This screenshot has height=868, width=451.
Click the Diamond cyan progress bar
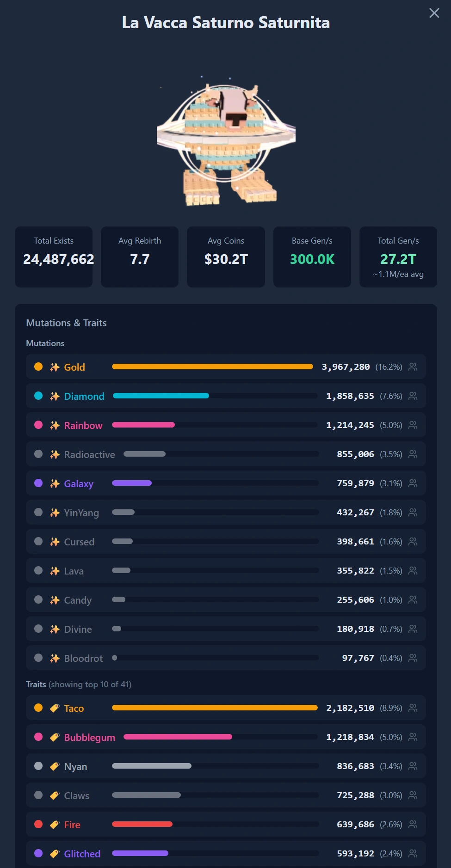pos(161,396)
